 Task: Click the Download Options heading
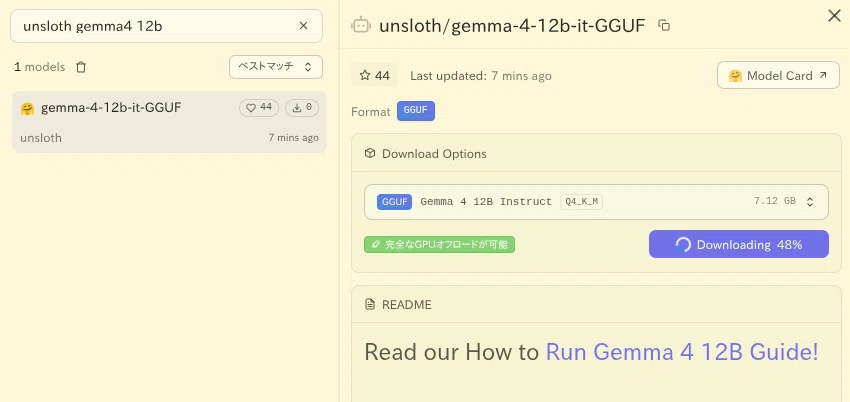click(x=434, y=154)
